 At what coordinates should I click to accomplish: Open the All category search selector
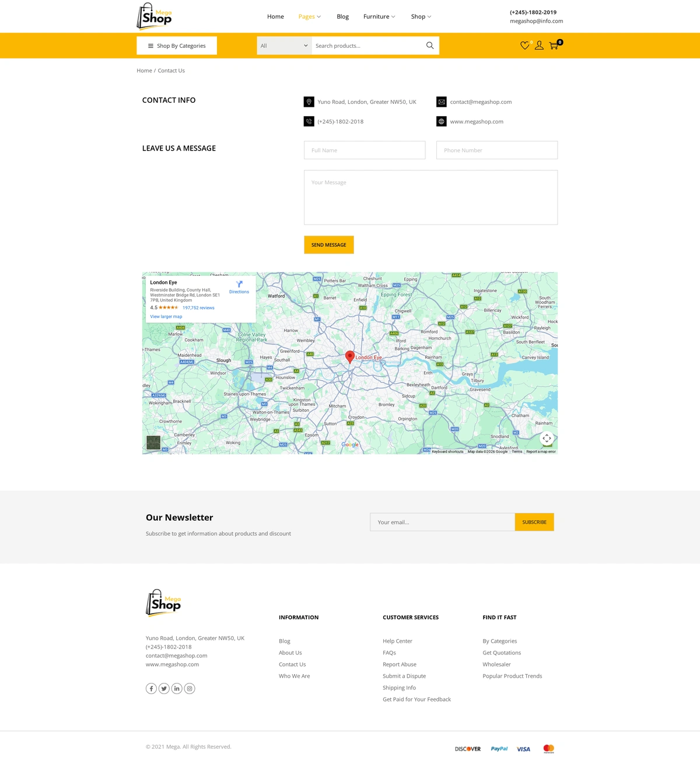coord(284,45)
